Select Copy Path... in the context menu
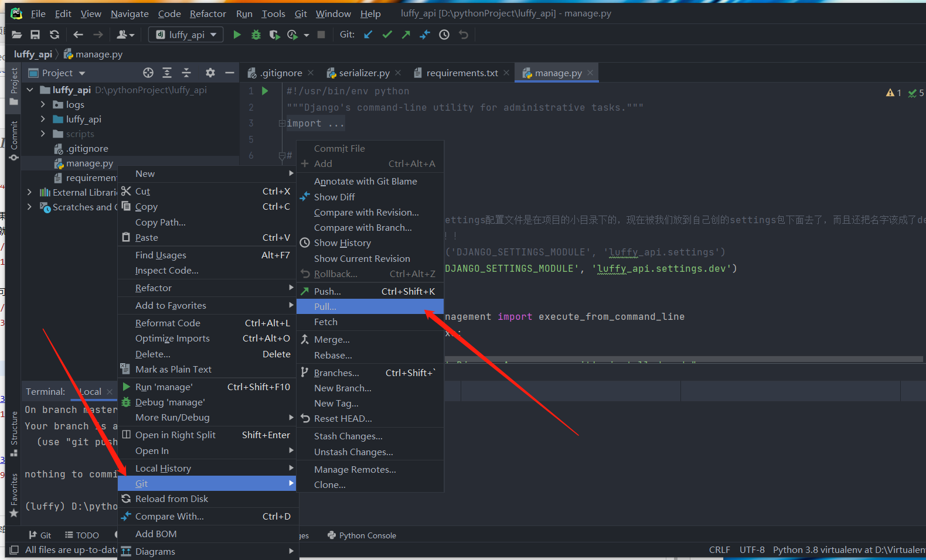 click(207, 223)
